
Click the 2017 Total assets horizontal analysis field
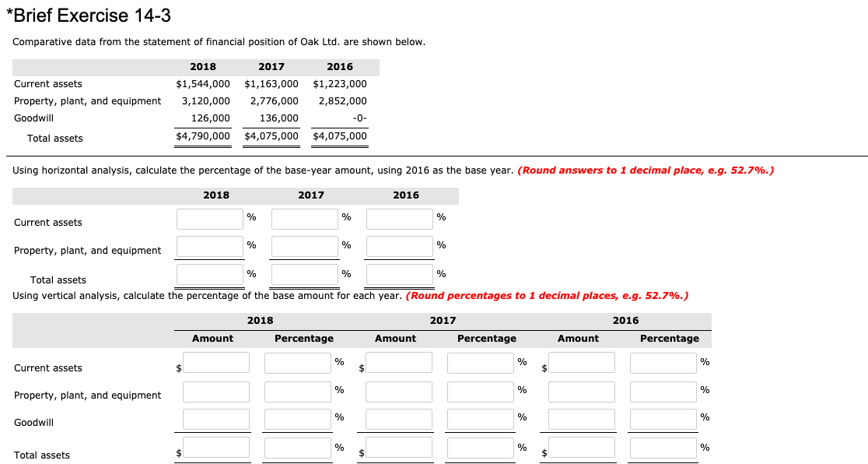tap(303, 274)
